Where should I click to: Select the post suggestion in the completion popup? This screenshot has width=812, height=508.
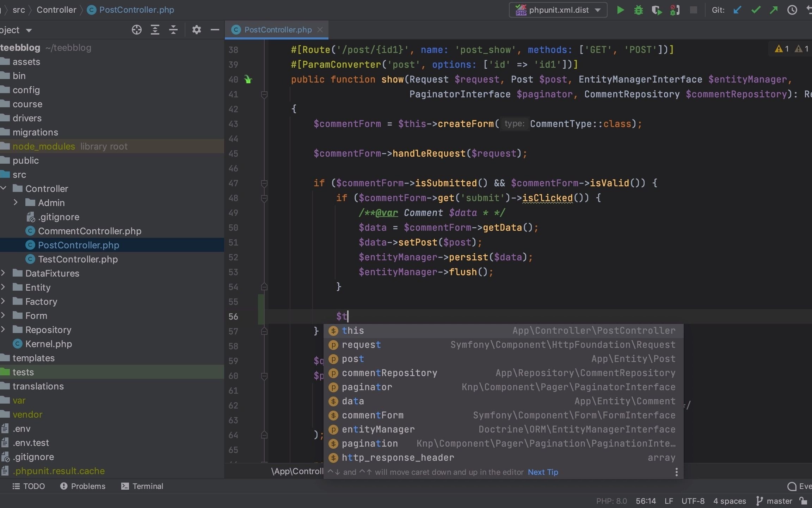[353, 359]
